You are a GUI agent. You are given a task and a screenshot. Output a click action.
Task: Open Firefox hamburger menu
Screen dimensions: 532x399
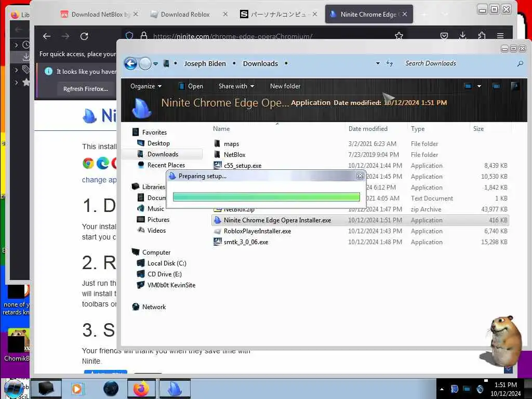tap(500, 36)
